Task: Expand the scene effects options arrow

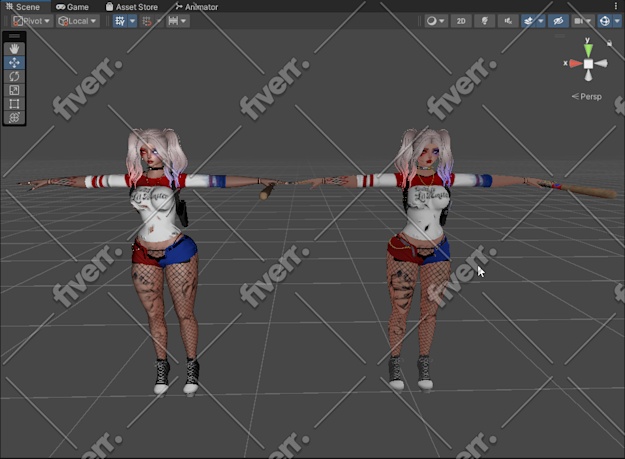Action: point(541,21)
